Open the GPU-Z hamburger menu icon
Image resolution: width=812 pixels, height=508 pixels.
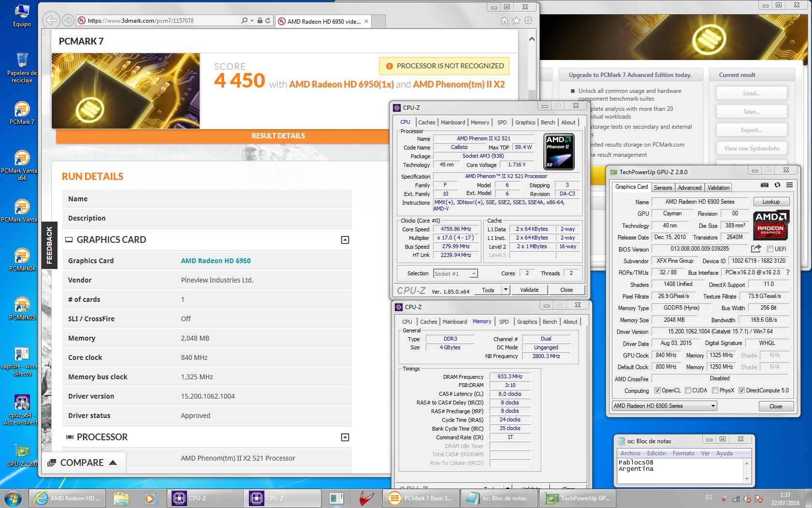tap(789, 185)
